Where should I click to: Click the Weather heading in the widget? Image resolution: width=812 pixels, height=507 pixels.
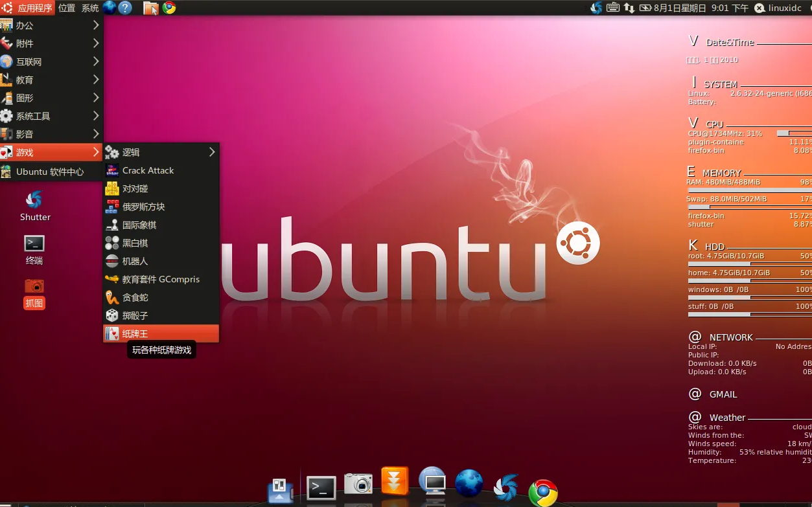pos(727,418)
